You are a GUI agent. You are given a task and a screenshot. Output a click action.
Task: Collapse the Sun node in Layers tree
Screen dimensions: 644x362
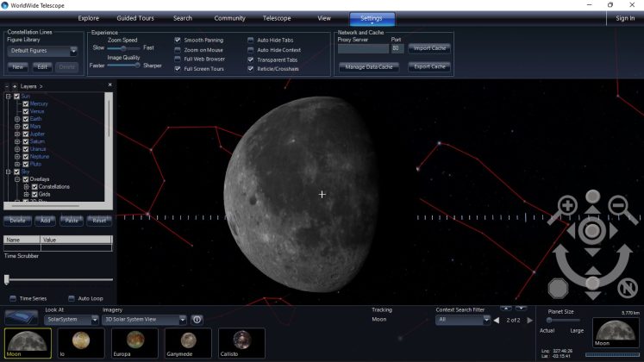coord(9,97)
